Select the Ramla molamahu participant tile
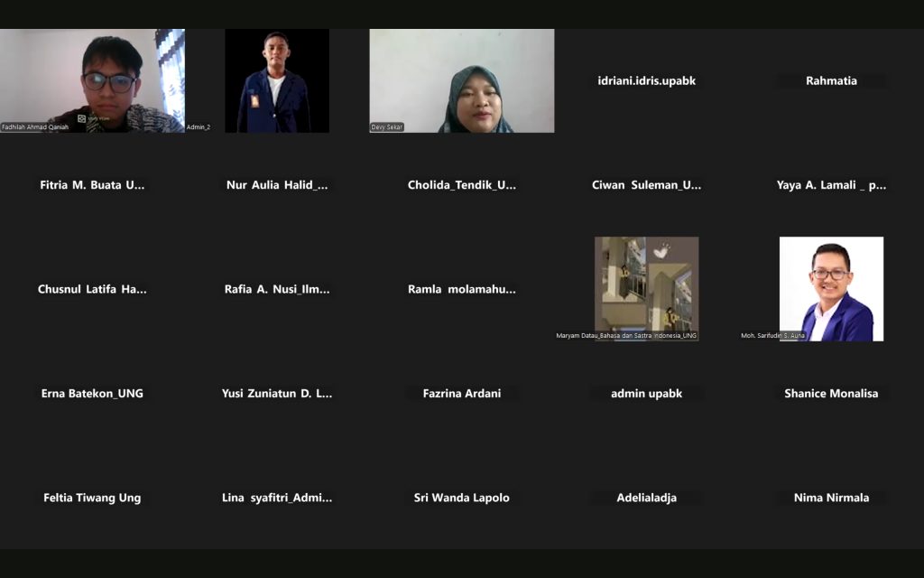 (462, 289)
